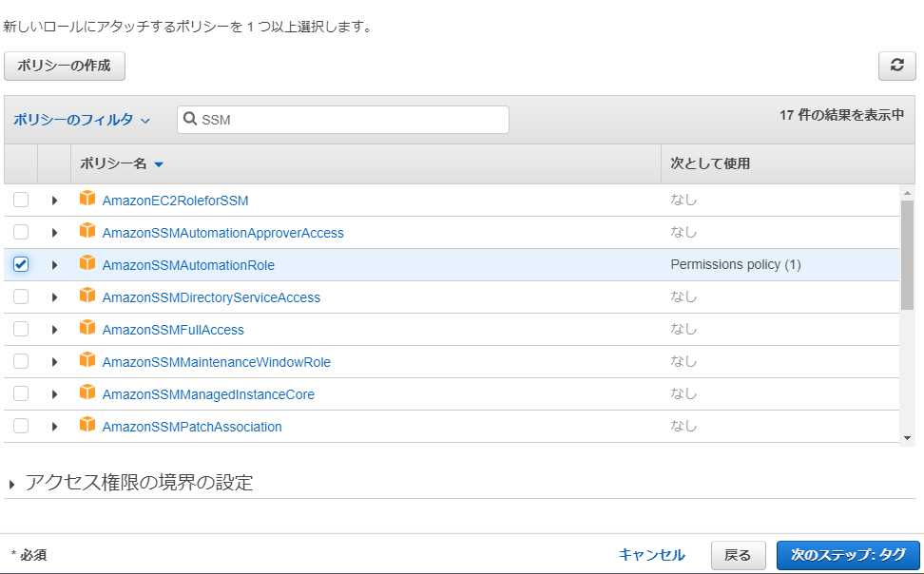Open the ポリシーのフィルタ dropdown
This screenshot has height=574, width=924.
point(82,120)
